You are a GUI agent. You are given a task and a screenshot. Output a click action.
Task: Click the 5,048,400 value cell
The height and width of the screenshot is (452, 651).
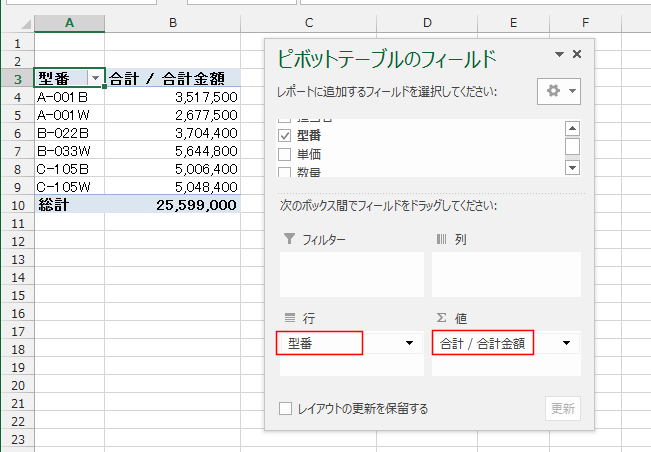coord(173,187)
